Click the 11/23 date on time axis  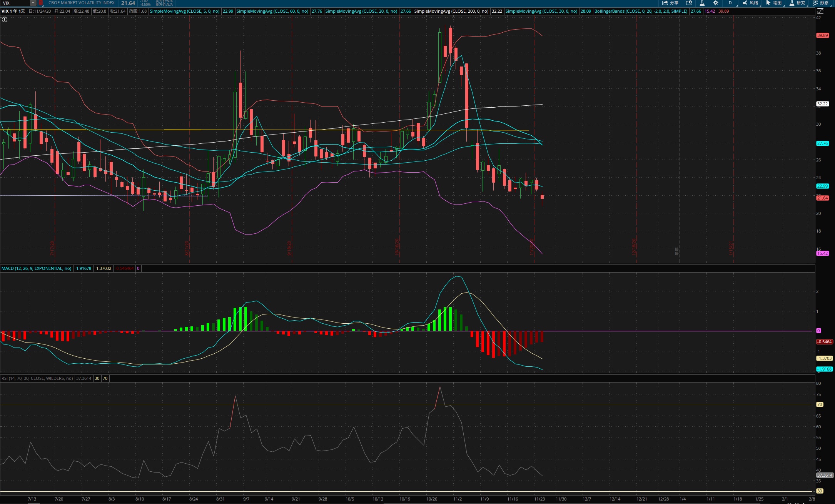(539, 499)
